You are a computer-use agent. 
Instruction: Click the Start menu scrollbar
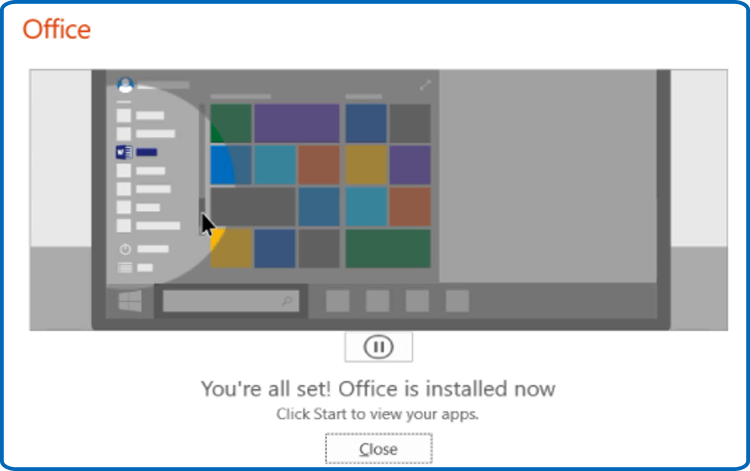pos(202,169)
